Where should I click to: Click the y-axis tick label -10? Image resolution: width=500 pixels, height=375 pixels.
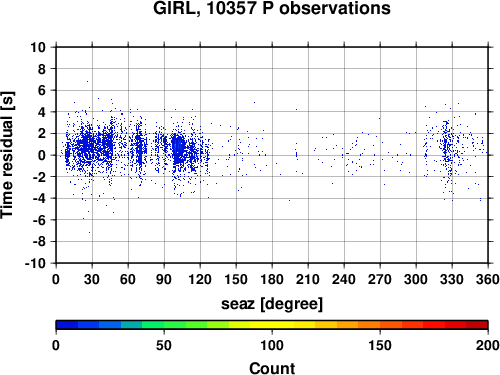point(35,263)
